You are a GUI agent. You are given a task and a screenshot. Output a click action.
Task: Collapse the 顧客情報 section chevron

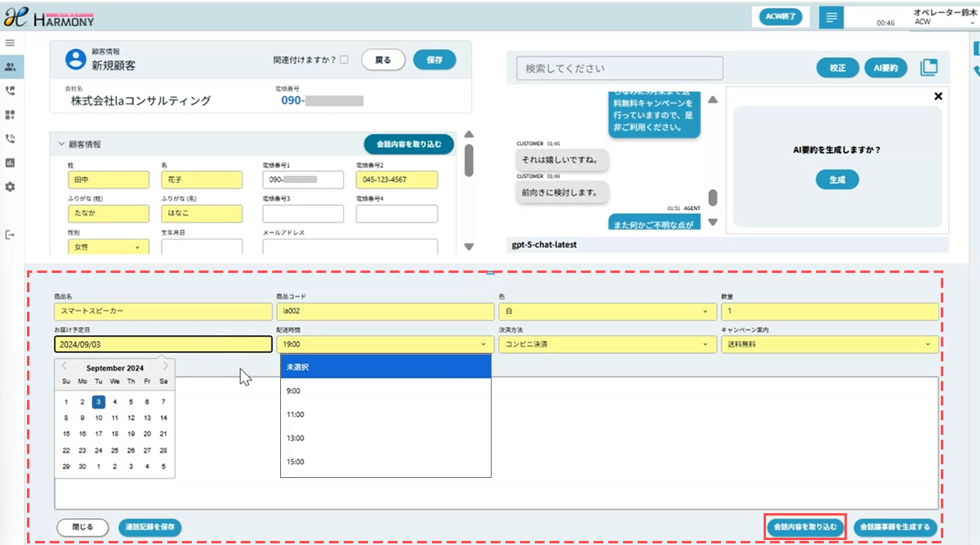60,145
